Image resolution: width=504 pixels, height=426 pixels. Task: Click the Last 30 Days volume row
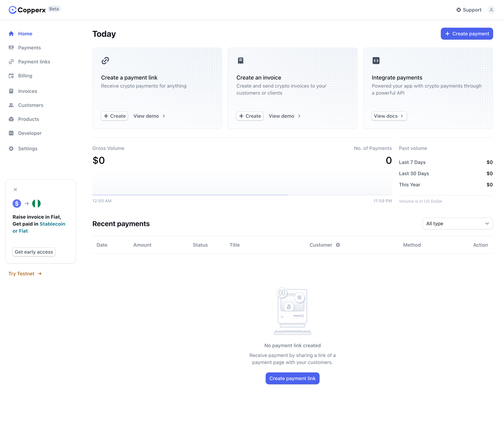click(x=446, y=173)
